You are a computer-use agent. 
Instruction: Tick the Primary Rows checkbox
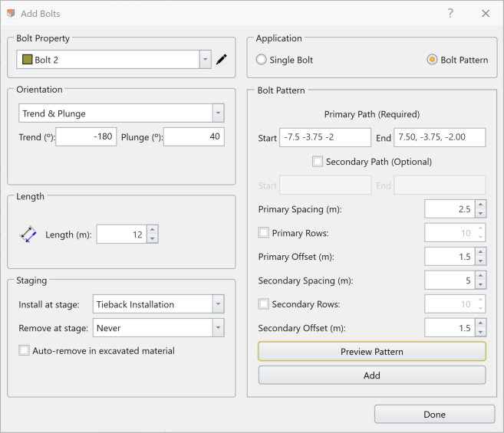(264, 232)
